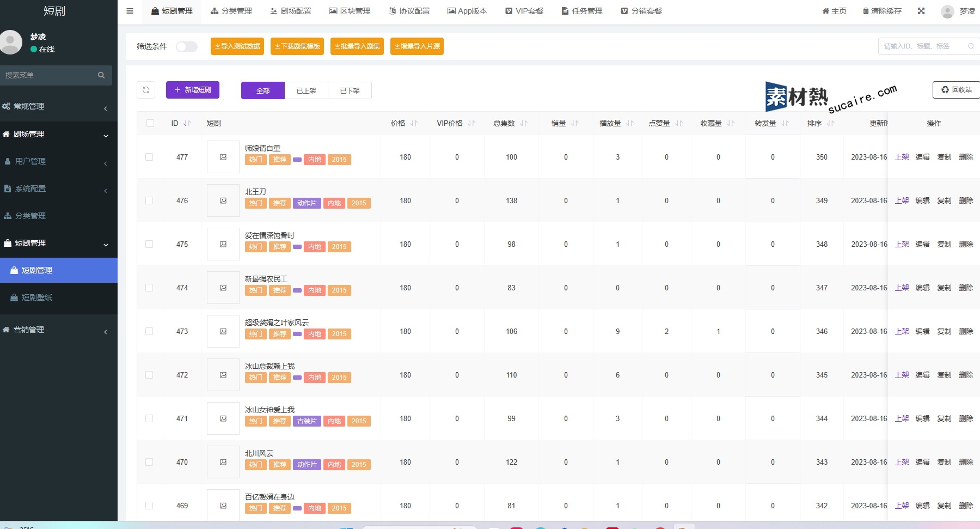The height and width of the screenshot is (529, 980).
Task: Filter list by 已上架 tab
Action: tap(307, 90)
